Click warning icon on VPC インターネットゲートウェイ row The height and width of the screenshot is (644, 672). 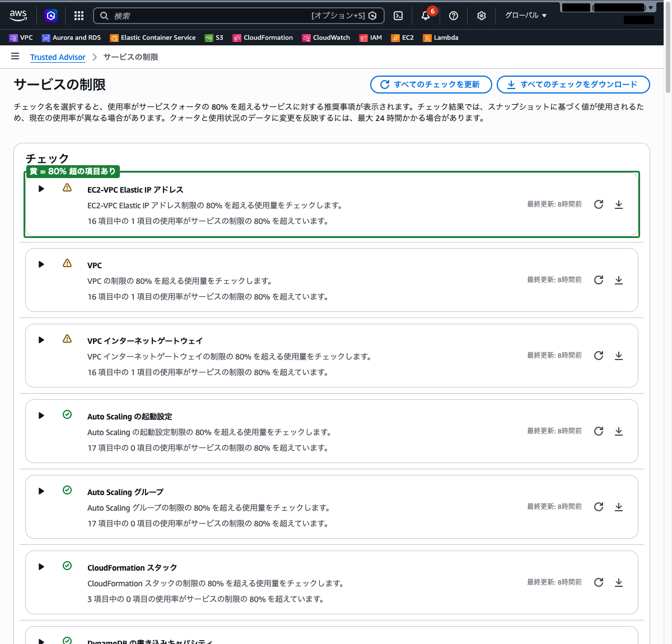(67, 339)
